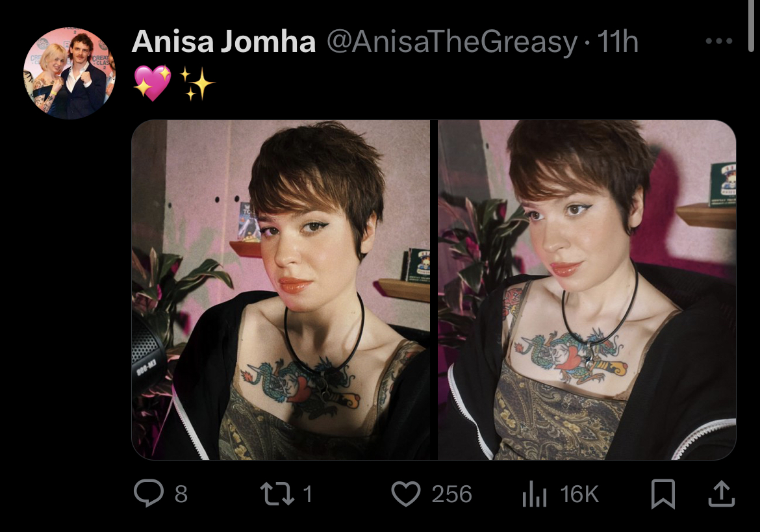Click the reply count 8
This screenshot has height=532, width=760.
pos(181,494)
